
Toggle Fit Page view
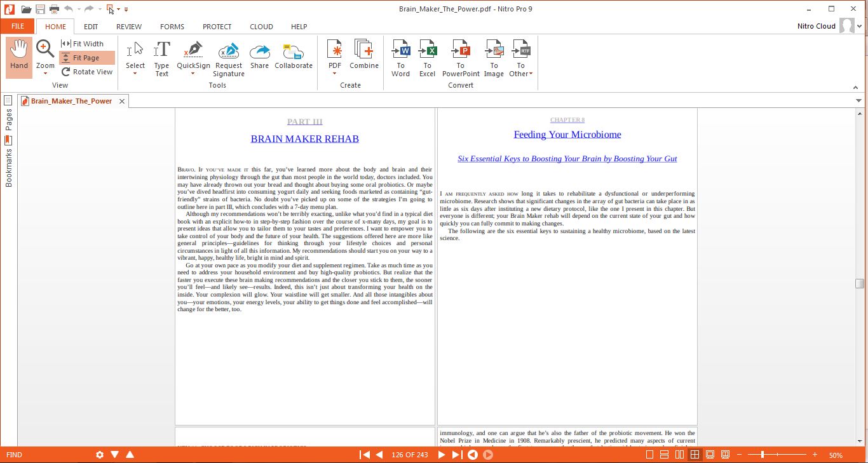click(x=87, y=58)
